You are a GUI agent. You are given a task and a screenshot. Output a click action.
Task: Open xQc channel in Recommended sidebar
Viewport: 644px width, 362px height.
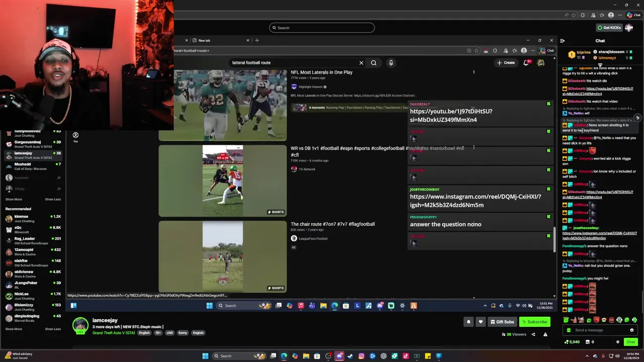coord(33,229)
